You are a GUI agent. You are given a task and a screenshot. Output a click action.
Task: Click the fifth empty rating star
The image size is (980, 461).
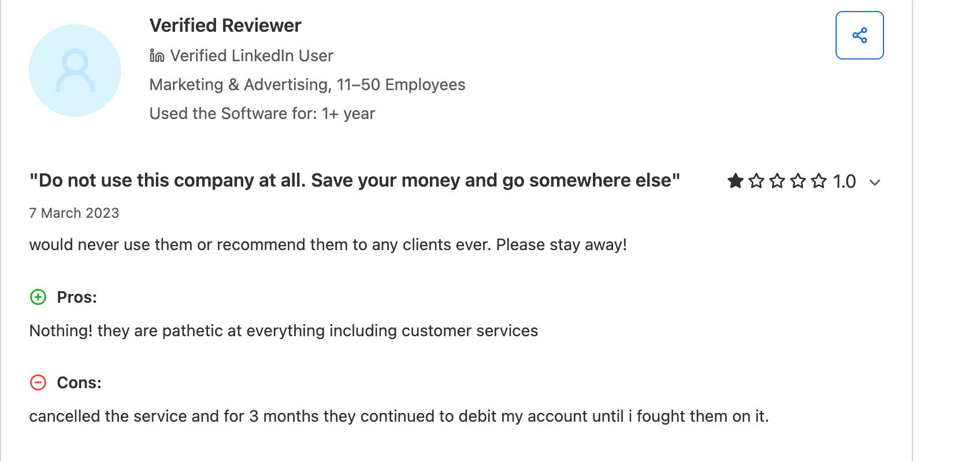pyautogui.click(x=819, y=181)
